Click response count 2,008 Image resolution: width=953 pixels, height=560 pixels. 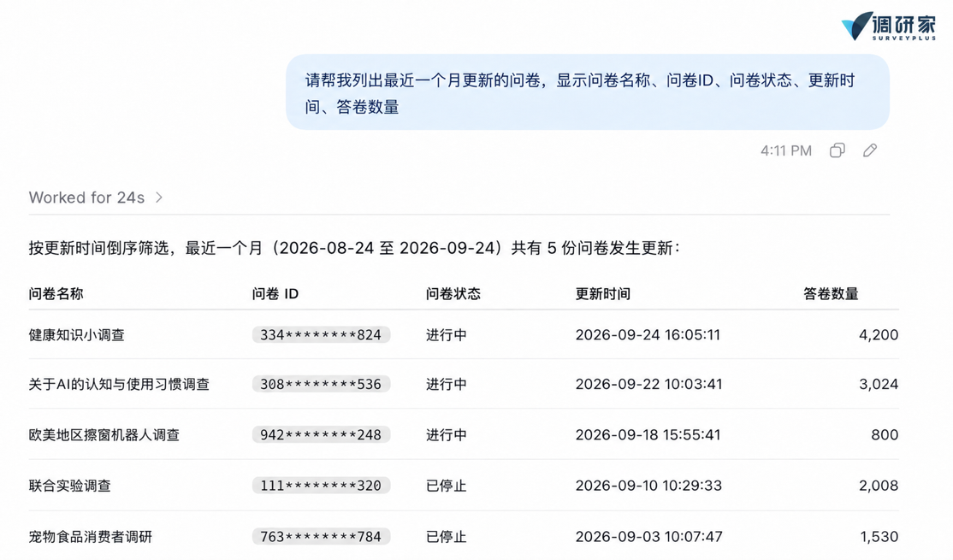pos(879,486)
